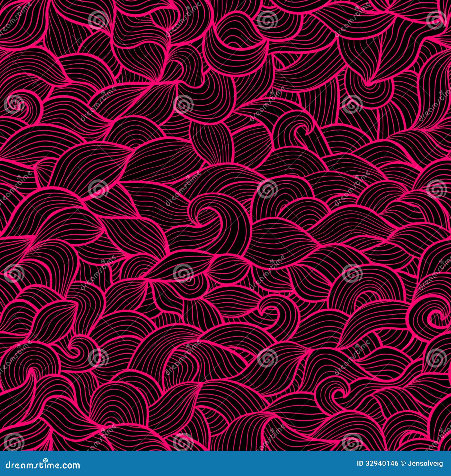451x476 pixels.
Task: Open the dreamstime.com link in the bottom bar
Action: point(42,466)
